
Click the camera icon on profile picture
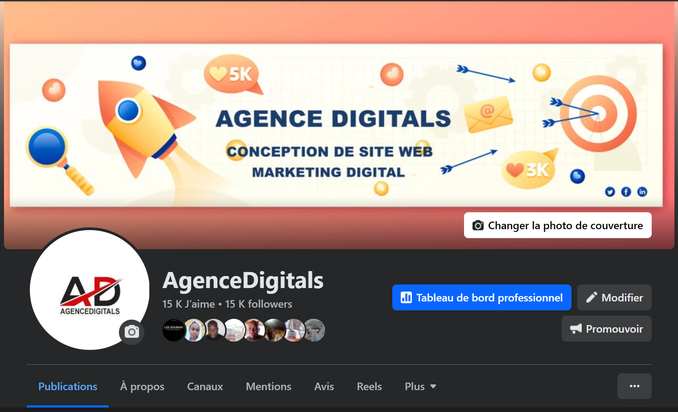click(131, 332)
